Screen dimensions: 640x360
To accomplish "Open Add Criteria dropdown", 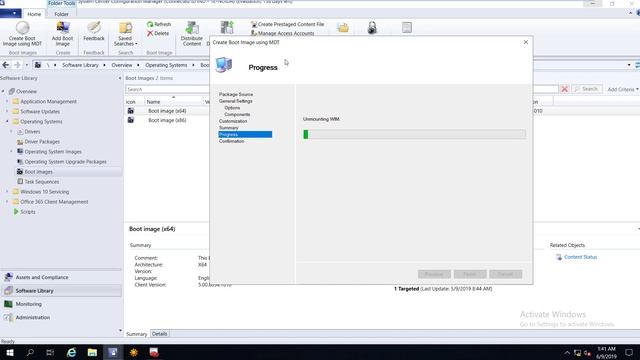I will [623, 89].
